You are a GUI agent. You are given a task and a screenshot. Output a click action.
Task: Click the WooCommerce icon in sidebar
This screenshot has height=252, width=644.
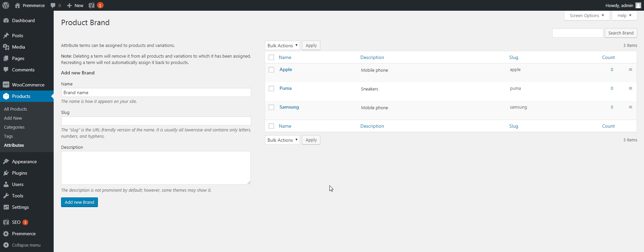pos(6,85)
